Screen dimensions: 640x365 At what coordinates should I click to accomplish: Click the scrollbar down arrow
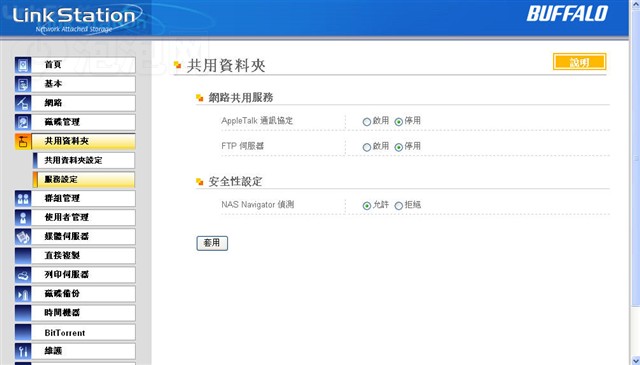coord(636,361)
